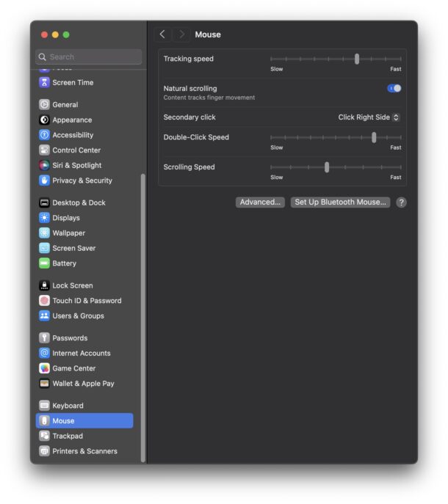The image size is (448, 504).
Task: Select the Accessibility icon
Action: click(44, 135)
